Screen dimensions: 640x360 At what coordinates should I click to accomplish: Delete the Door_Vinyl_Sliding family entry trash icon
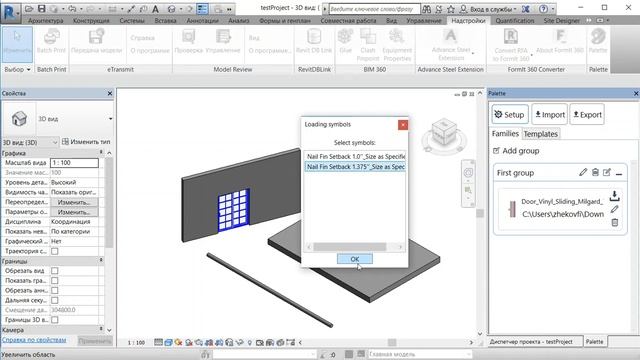click(x=615, y=222)
